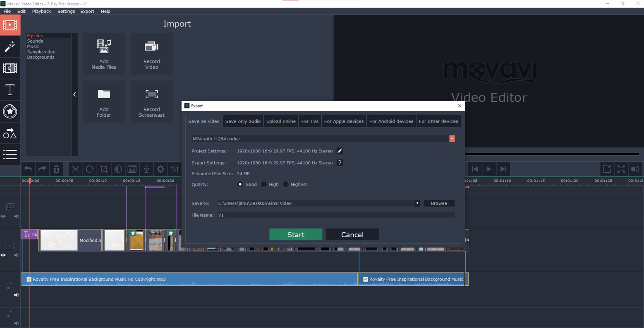Open the Filters magic wand panel

(10, 47)
